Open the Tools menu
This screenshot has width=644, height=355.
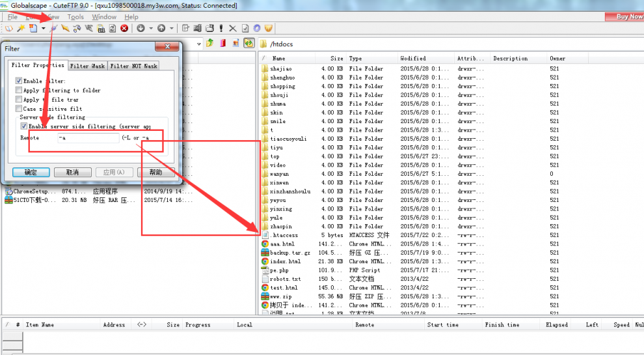[75, 17]
